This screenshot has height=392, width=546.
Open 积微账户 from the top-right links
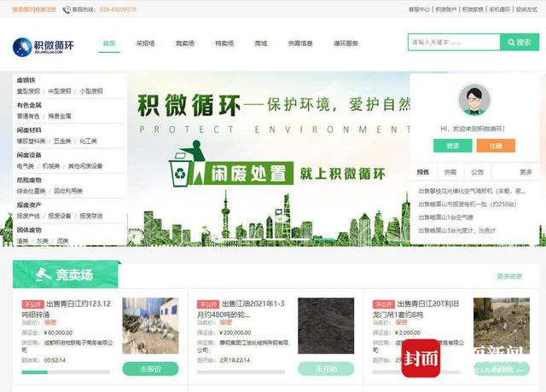pyautogui.click(x=446, y=9)
